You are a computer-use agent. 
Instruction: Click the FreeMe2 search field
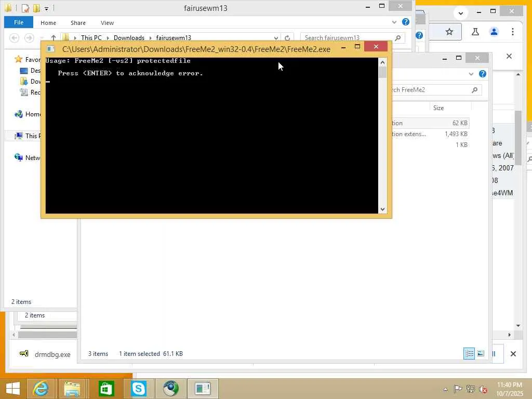436,90
